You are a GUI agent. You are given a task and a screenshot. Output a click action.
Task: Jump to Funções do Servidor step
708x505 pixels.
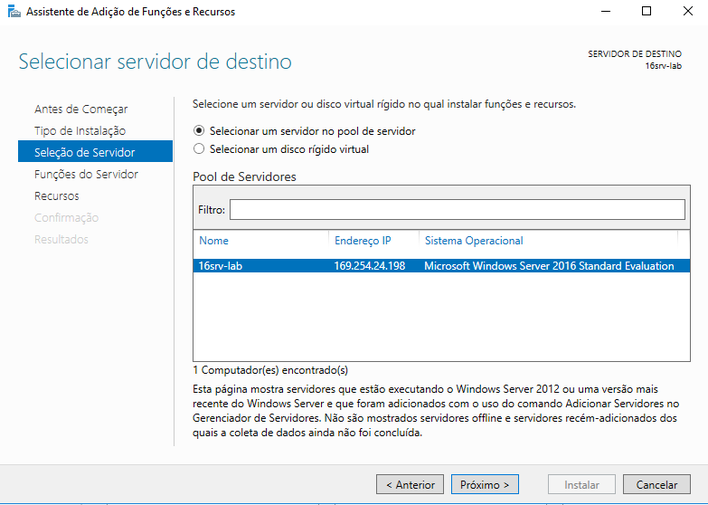(x=86, y=174)
